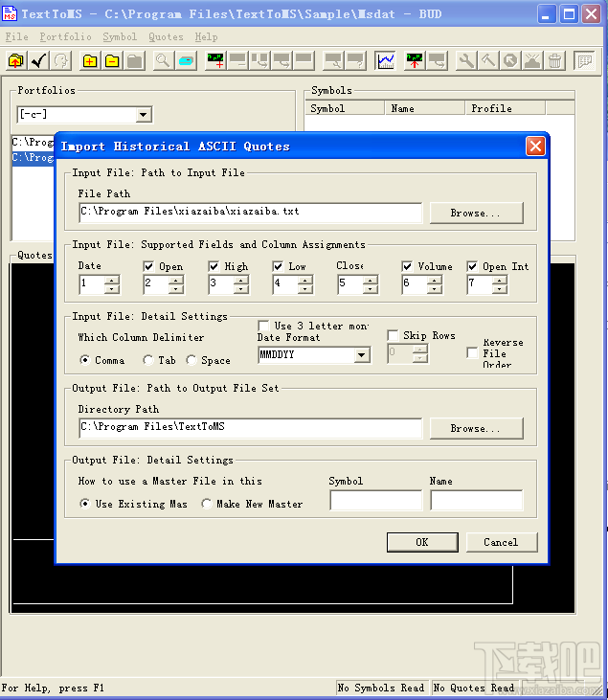Click the greyed plain folder toolbar icon
The width and height of the screenshot is (608, 700).
click(134, 60)
